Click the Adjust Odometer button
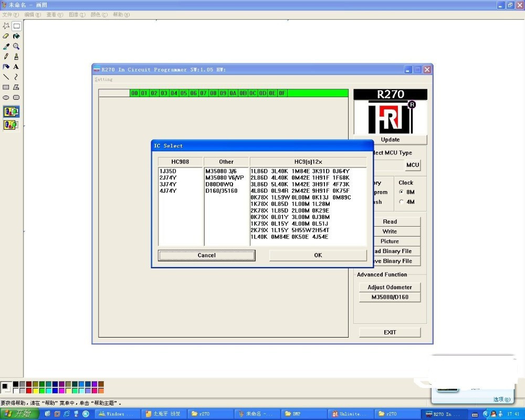The width and height of the screenshot is (525, 420). click(x=390, y=287)
